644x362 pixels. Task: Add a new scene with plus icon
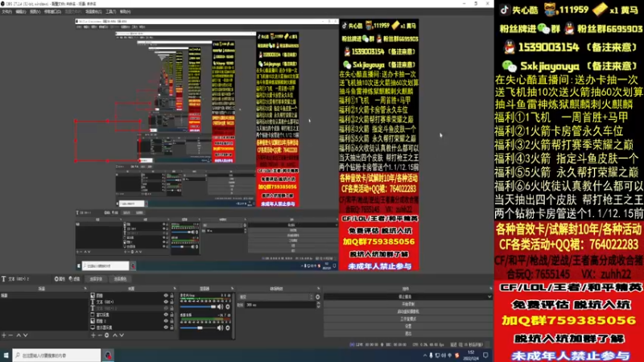coord(4,335)
